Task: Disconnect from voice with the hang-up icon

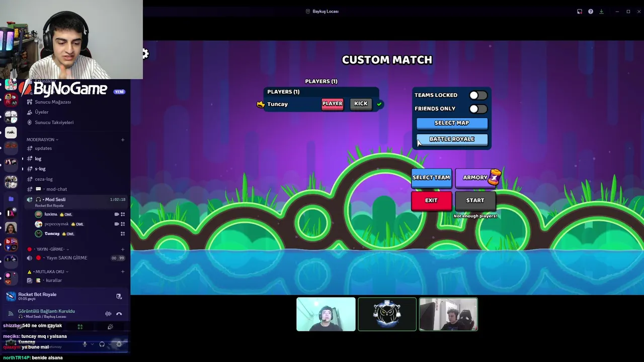Action: 119,314
